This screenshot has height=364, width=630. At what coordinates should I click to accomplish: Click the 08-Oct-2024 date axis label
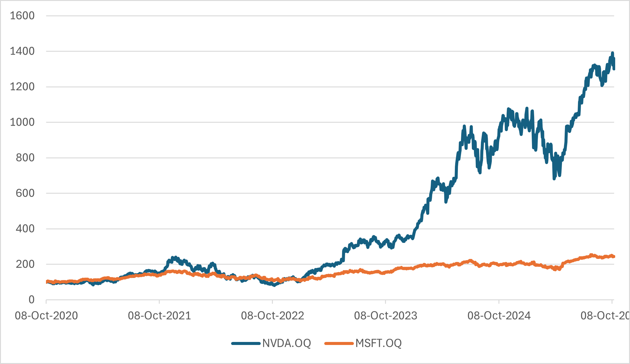pyautogui.click(x=499, y=316)
